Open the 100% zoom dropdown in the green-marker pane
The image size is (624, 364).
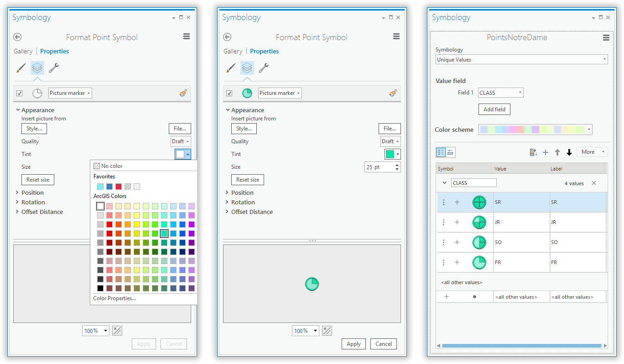coord(305,331)
